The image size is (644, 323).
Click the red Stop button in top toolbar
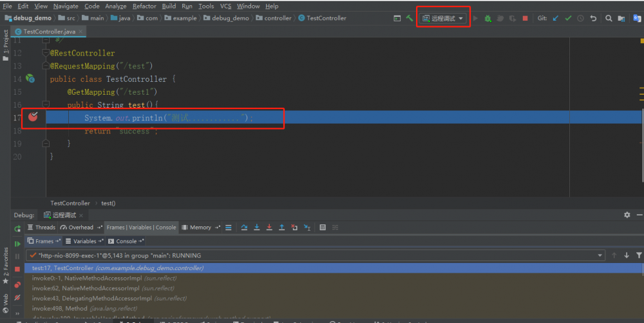[525, 18]
